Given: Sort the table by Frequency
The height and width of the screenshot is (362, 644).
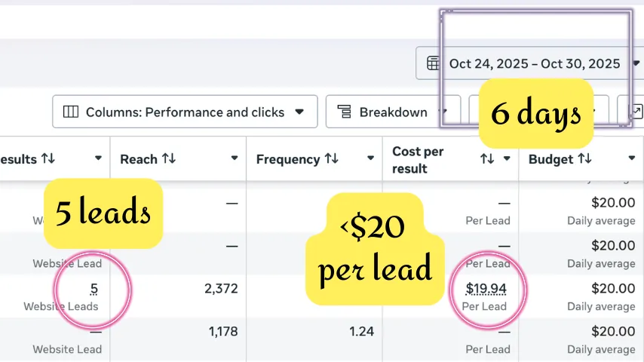Looking at the screenshot, I should (332, 159).
